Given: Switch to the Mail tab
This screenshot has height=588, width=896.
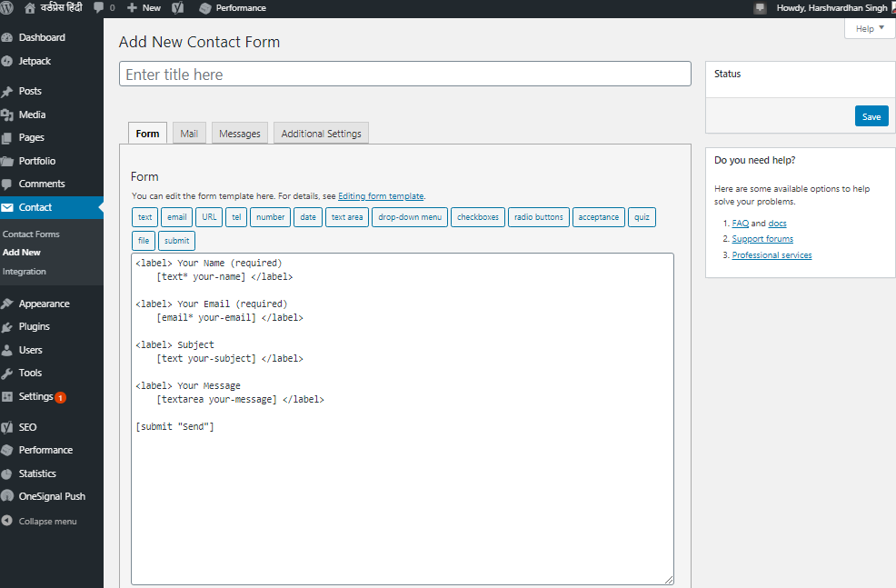Looking at the screenshot, I should coord(189,134).
